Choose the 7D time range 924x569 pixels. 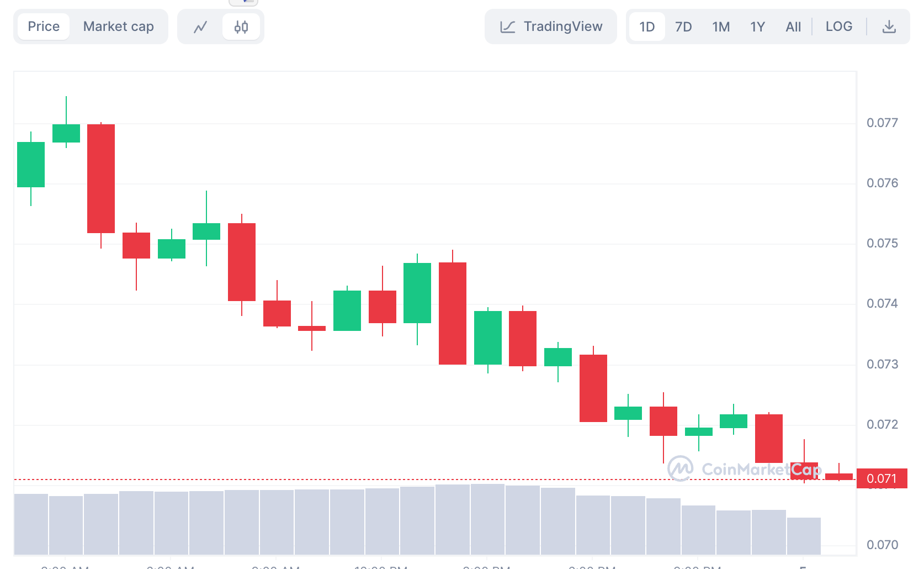pos(683,27)
